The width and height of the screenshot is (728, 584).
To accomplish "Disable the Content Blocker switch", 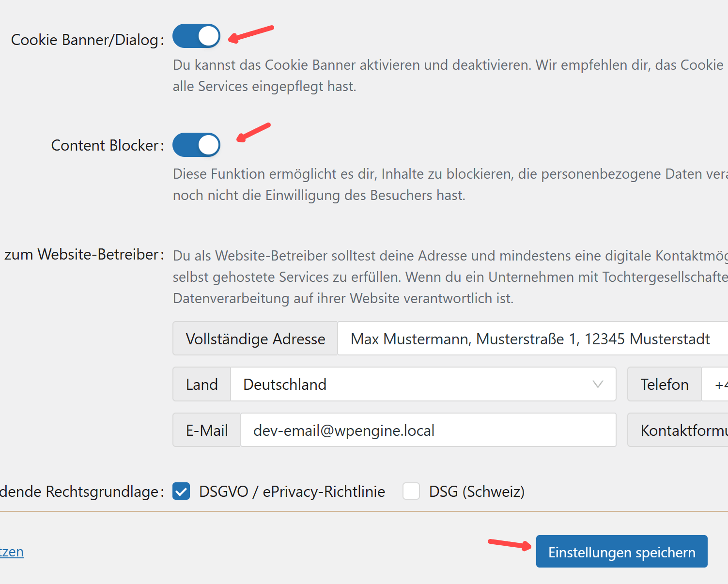I will point(196,145).
